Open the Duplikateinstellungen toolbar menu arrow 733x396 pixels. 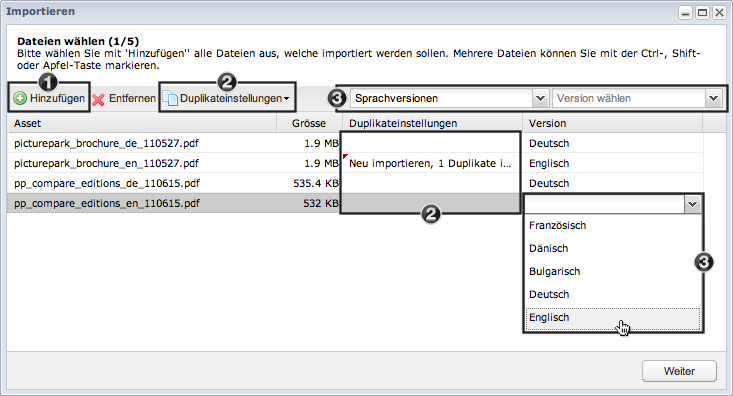pos(286,99)
